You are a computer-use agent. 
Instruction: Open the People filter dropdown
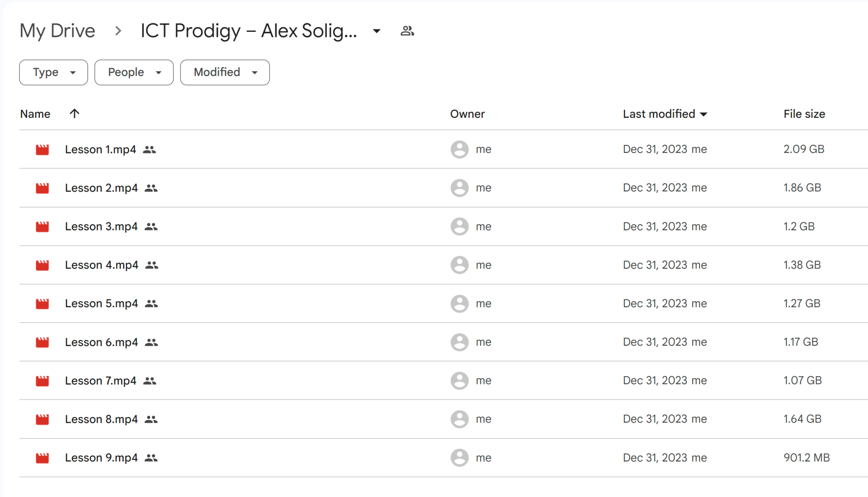tap(134, 72)
